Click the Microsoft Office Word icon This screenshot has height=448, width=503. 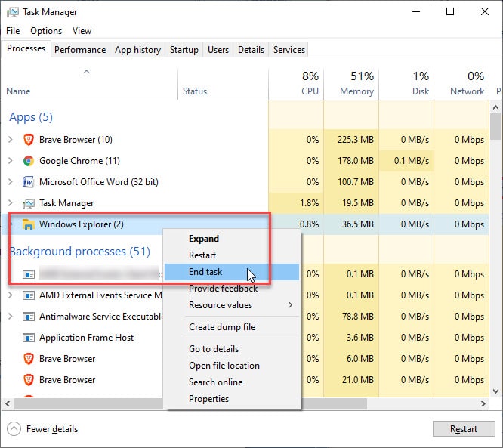click(x=29, y=182)
